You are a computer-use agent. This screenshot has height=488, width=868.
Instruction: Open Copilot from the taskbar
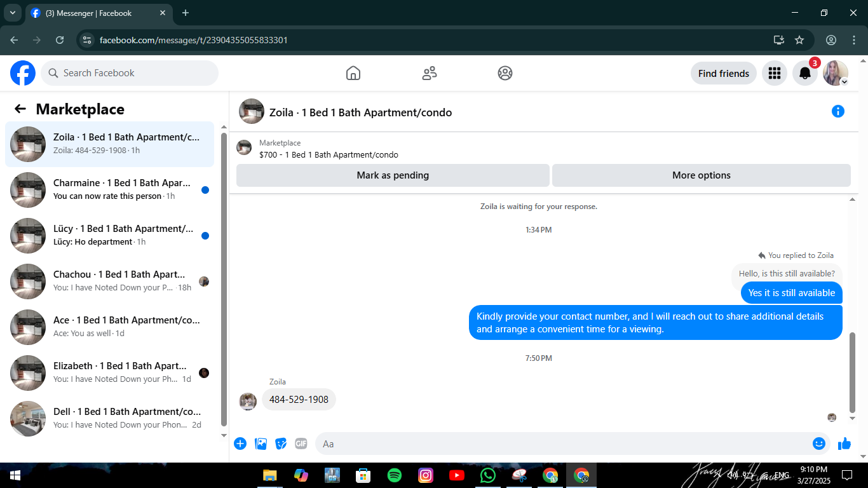(301, 475)
